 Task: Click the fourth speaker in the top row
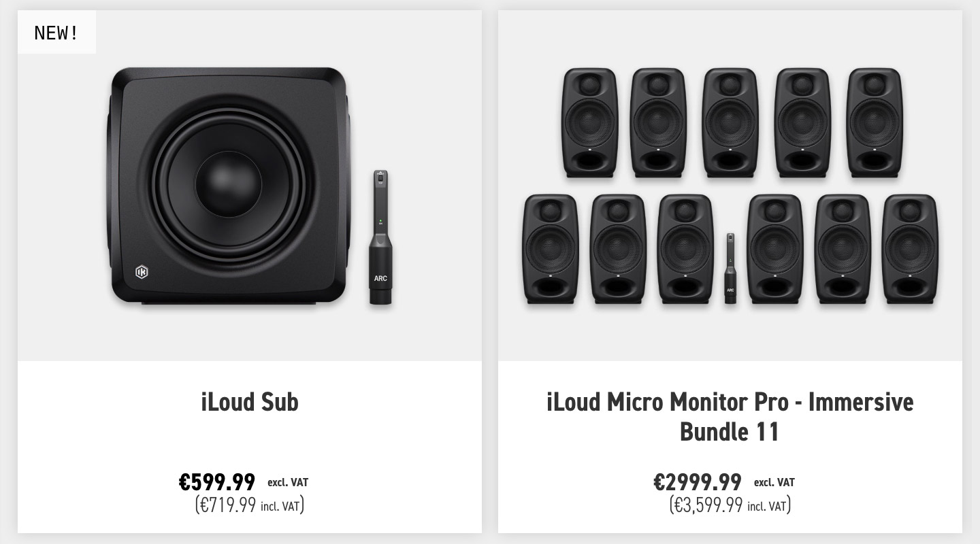click(x=802, y=123)
